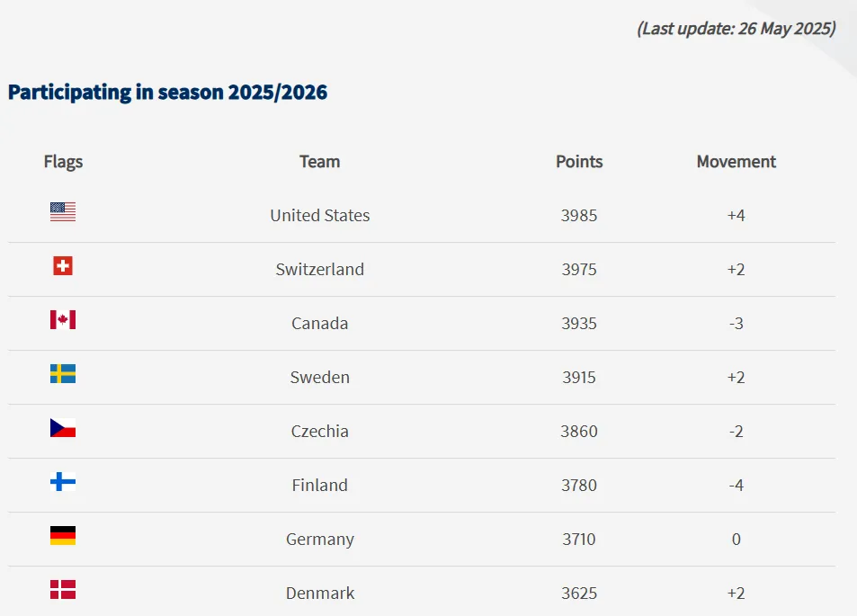The width and height of the screenshot is (857, 616).
Task: Select the Movement column header
Action: (x=736, y=162)
